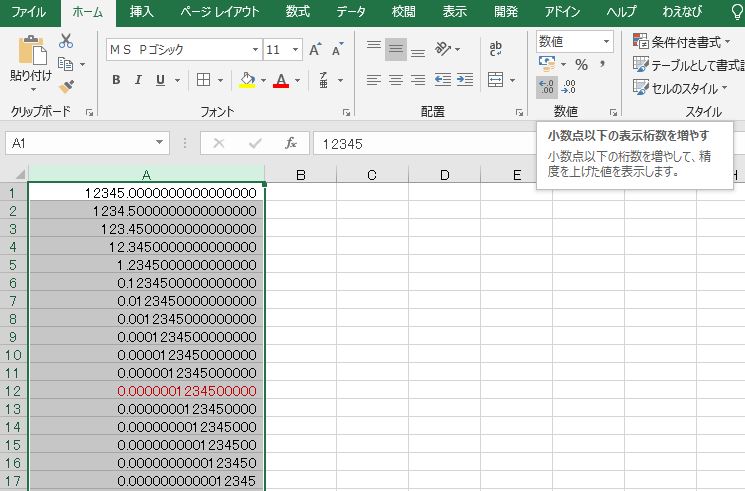745x491 pixels.
Task: Click the Format Painter brush icon
Action: tap(66, 87)
